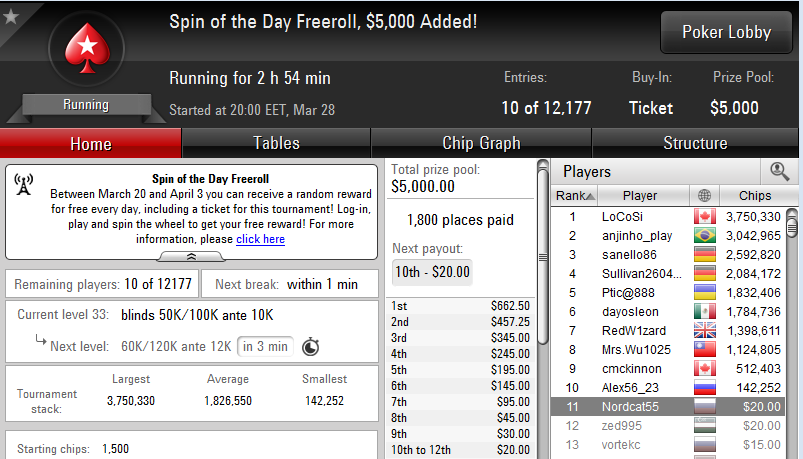
Task: Toggle the 'in 3 min' next level time
Action: tap(265, 347)
